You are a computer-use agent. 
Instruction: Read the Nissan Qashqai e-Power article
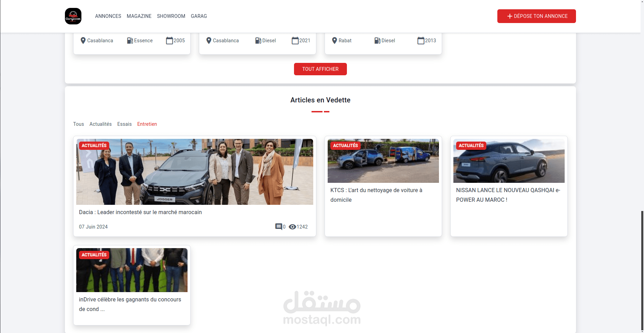(508, 195)
